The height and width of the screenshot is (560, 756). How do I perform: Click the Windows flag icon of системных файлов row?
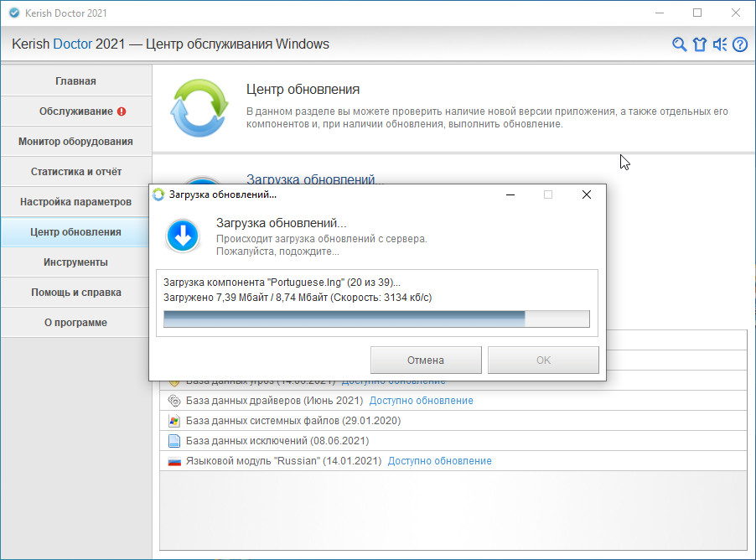(x=174, y=421)
